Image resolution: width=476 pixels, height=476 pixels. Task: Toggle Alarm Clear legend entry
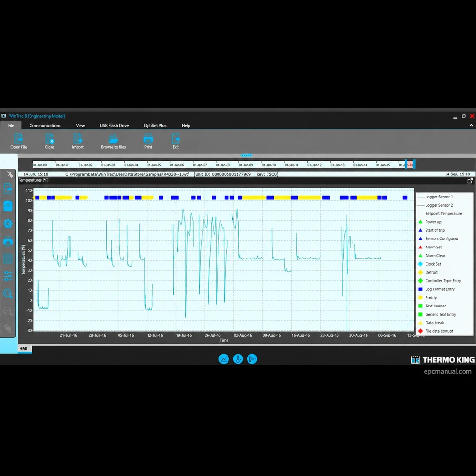tap(431, 256)
